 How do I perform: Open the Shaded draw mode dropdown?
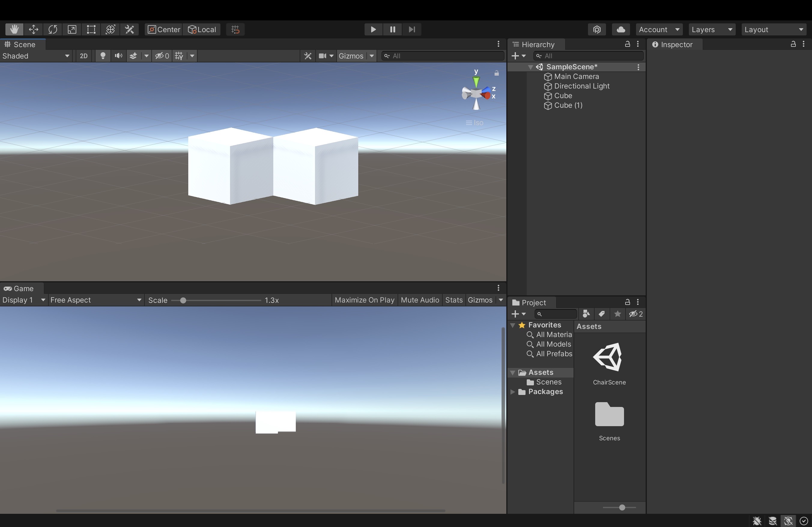[x=35, y=56]
